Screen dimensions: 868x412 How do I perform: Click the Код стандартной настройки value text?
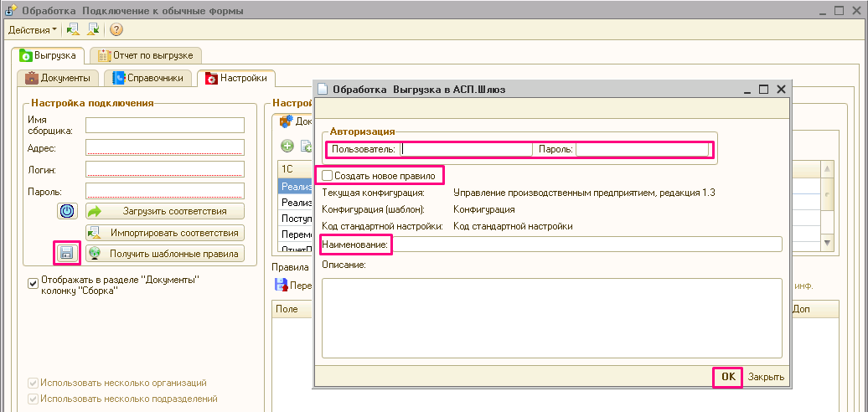513,226
